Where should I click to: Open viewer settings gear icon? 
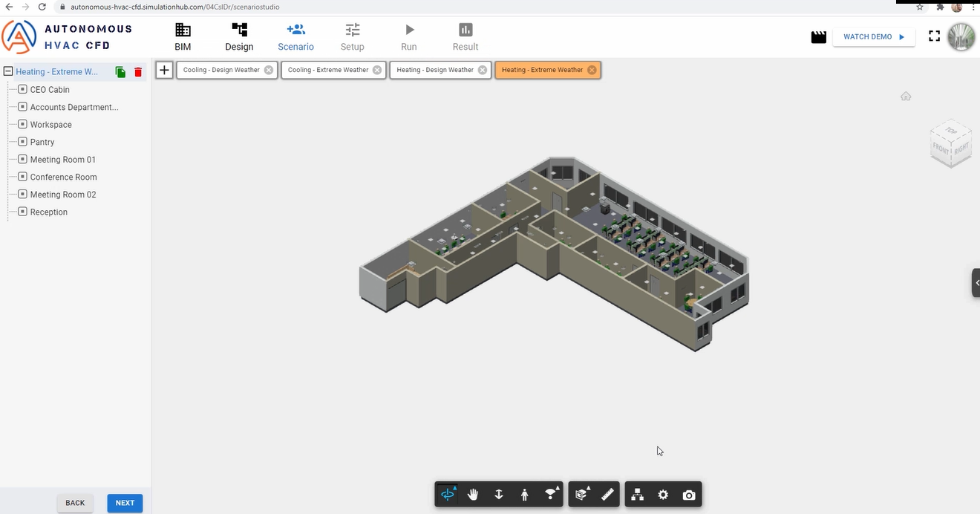pyautogui.click(x=663, y=495)
